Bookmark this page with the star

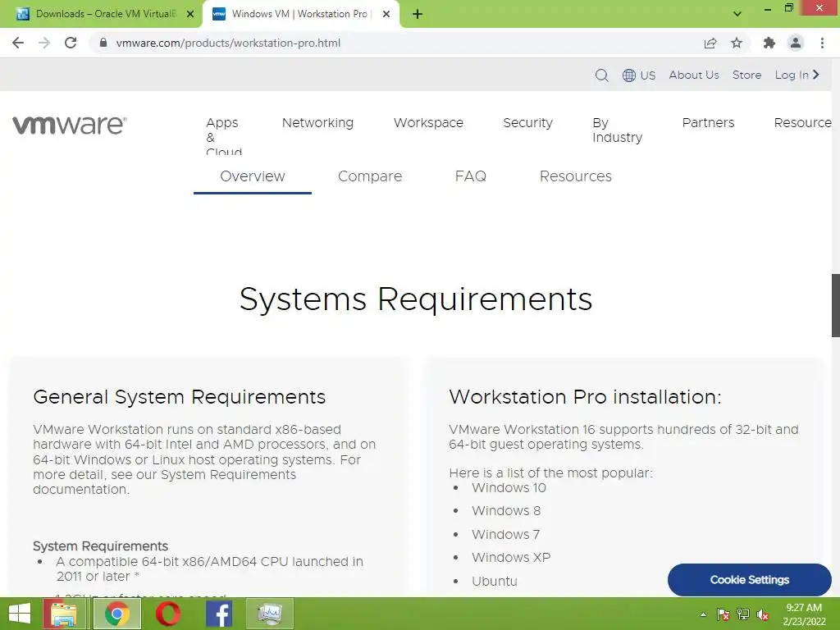[737, 43]
